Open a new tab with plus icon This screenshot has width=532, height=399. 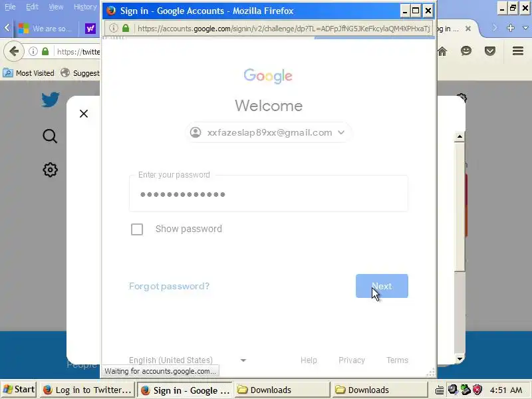[x=510, y=28]
